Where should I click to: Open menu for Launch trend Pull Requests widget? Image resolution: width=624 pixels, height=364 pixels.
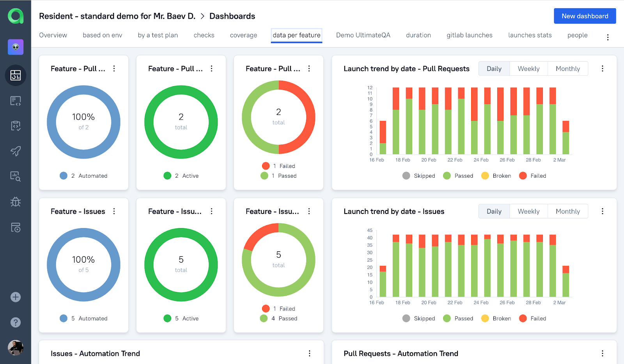602,69
